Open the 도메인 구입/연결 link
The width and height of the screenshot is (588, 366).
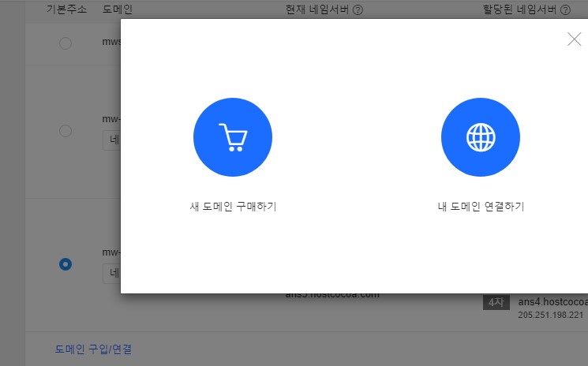coord(93,349)
